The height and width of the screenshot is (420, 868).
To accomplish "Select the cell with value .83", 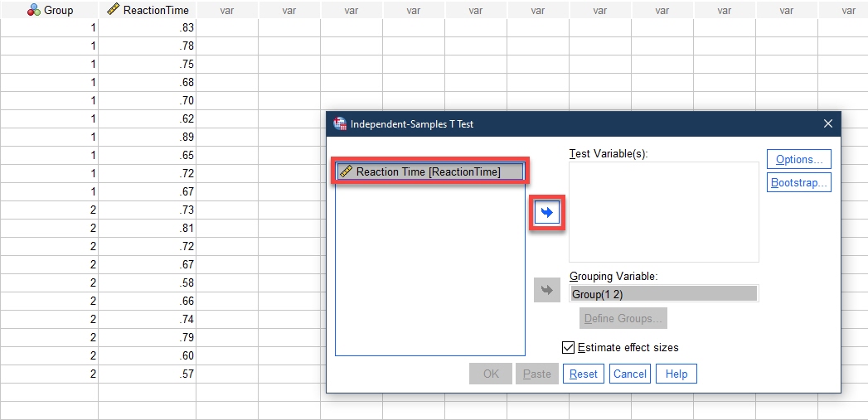I will [x=148, y=27].
